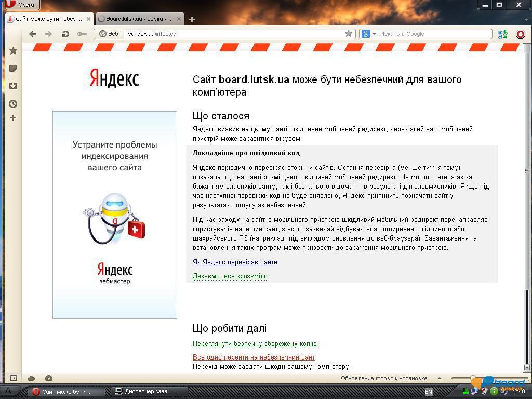Adjust the zoom slider in status bar
532x399 pixels.
[473, 378]
